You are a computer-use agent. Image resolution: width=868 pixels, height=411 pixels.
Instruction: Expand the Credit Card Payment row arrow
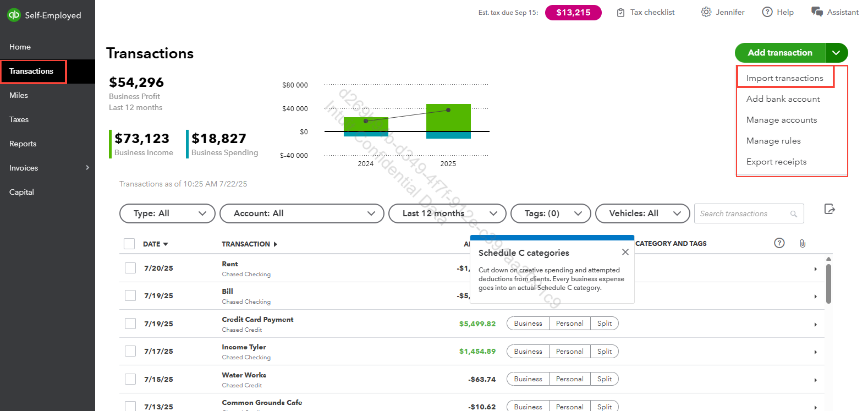click(815, 324)
